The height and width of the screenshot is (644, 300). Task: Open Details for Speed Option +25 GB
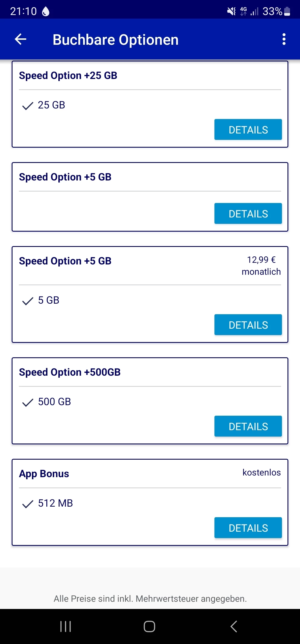point(248,130)
